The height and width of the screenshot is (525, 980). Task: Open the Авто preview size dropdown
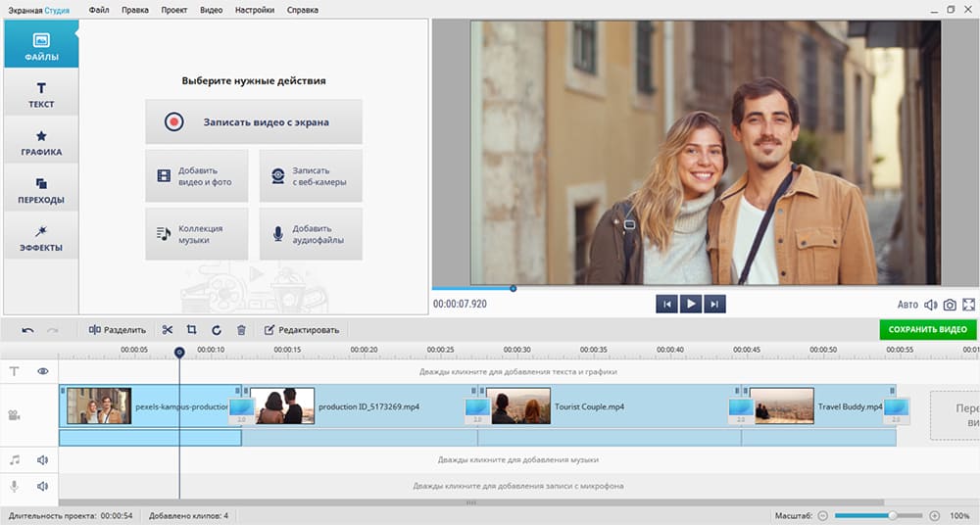907,305
